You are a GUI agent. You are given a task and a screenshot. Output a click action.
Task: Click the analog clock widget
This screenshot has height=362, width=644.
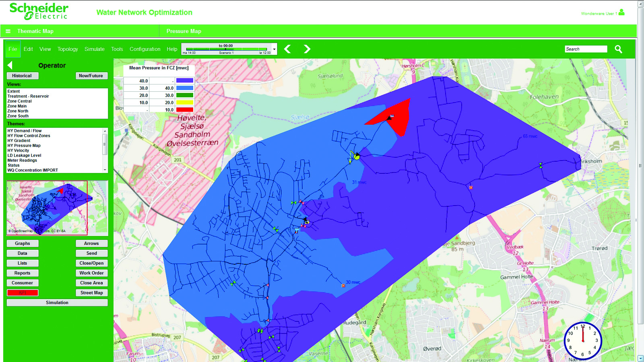coord(582,341)
